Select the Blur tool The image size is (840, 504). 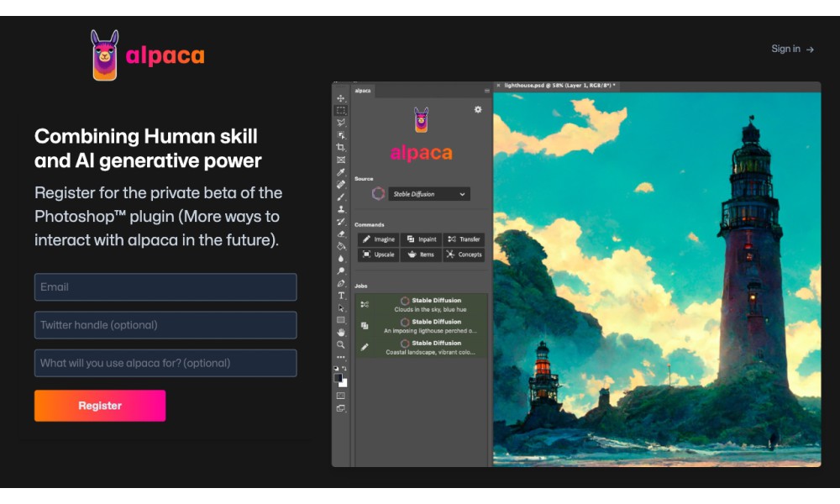(341, 259)
